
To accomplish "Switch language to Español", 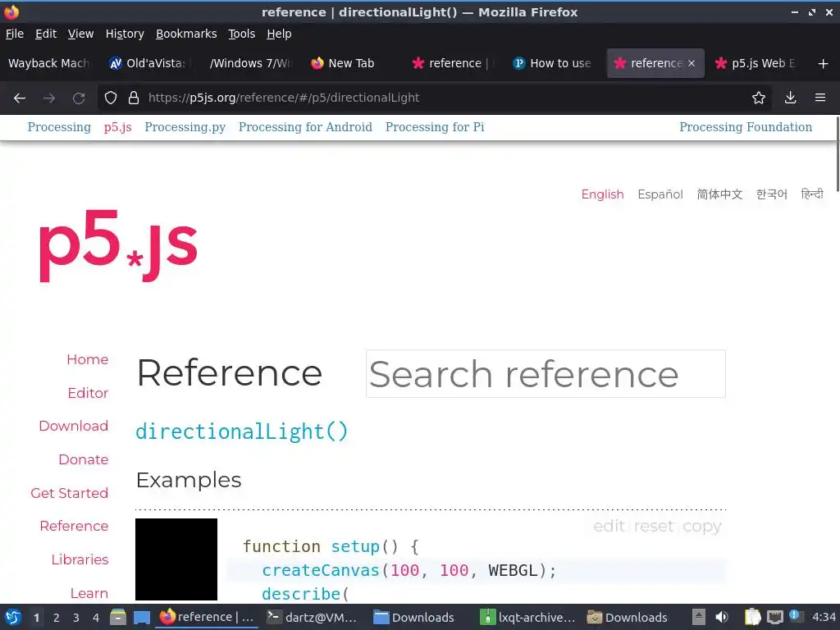I will pyautogui.click(x=660, y=194).
